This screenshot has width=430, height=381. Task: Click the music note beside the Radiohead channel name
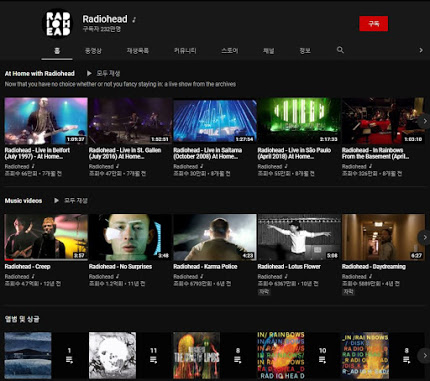click(x=134, y=20)
